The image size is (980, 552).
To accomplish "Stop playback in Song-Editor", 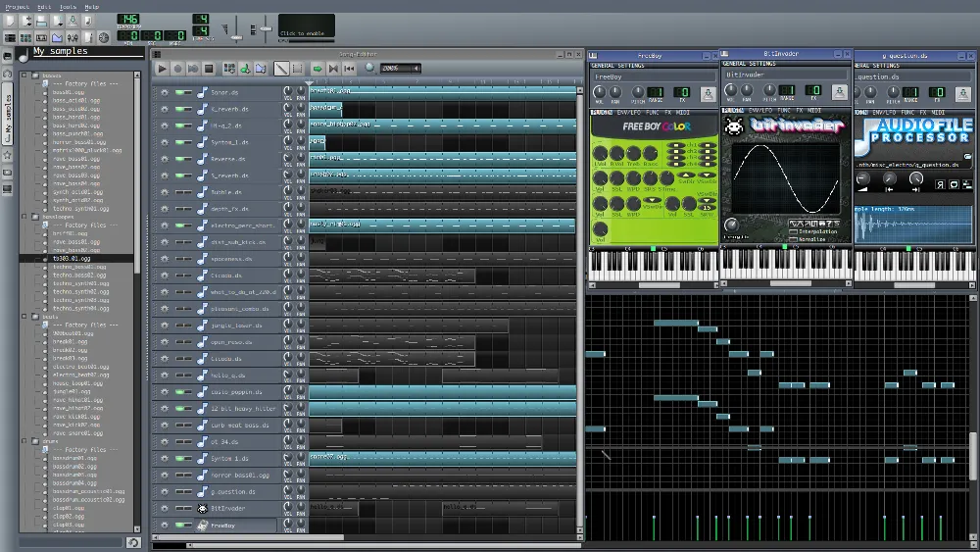I will point(209,69).
